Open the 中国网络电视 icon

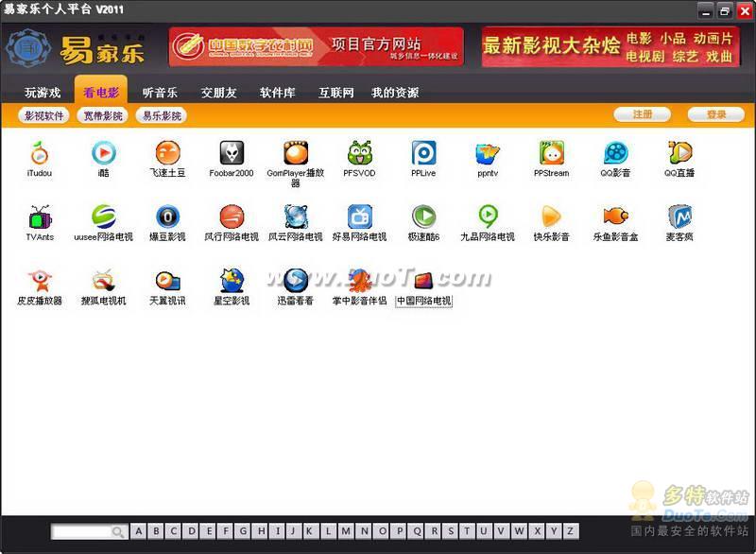point(423,281)
